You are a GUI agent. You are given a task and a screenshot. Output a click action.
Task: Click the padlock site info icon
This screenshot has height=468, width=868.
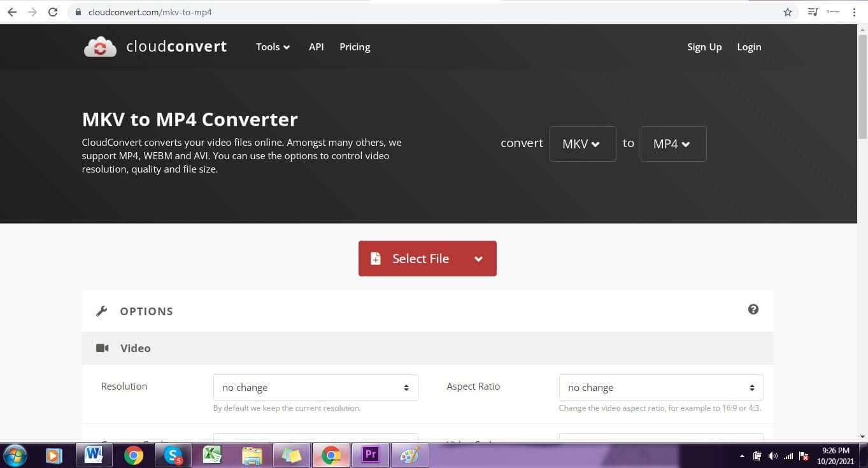tap(79, 12)
